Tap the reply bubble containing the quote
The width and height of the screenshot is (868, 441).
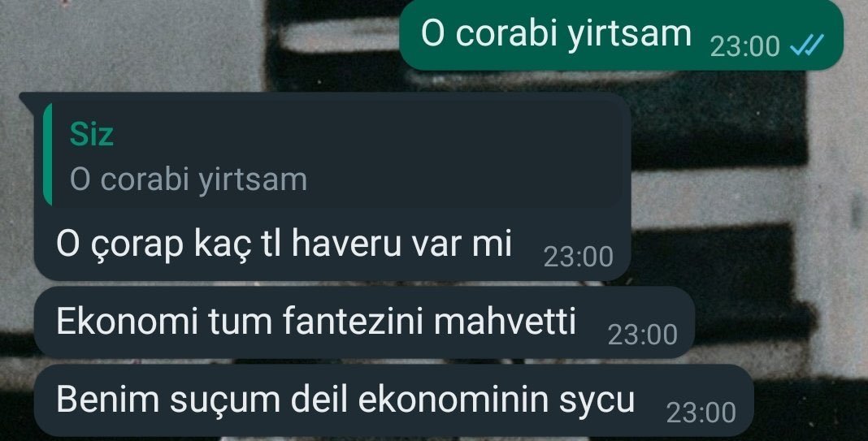332,187
